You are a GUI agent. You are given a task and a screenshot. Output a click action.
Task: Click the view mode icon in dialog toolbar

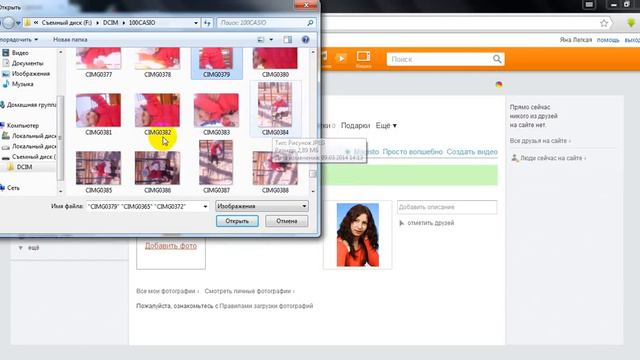click(261, 40)
